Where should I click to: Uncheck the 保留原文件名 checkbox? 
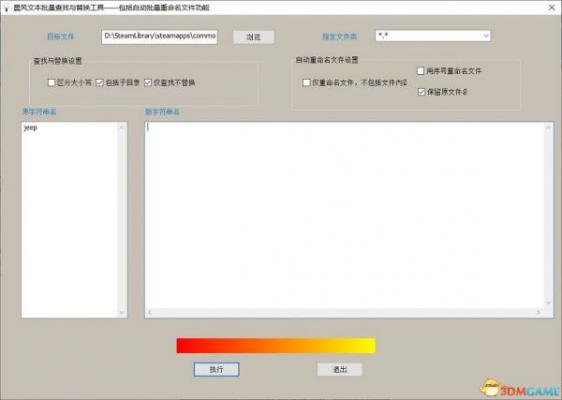pos(422,92)
